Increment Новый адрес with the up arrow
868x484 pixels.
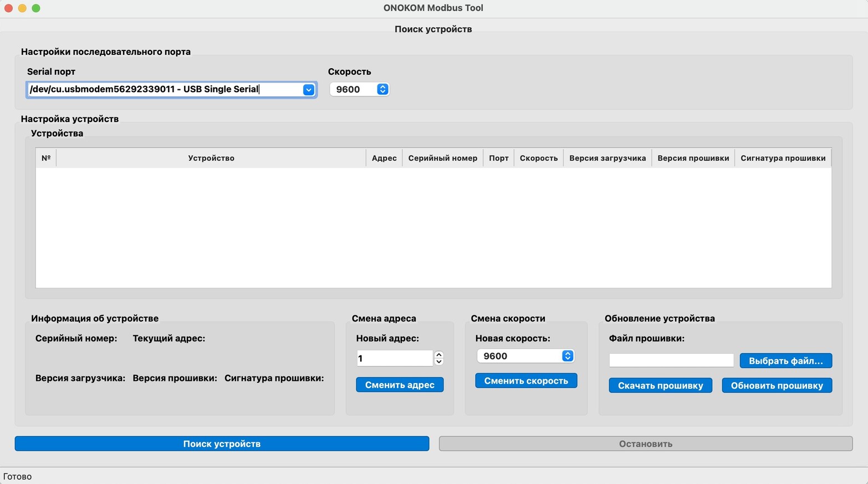pos(438,355)
